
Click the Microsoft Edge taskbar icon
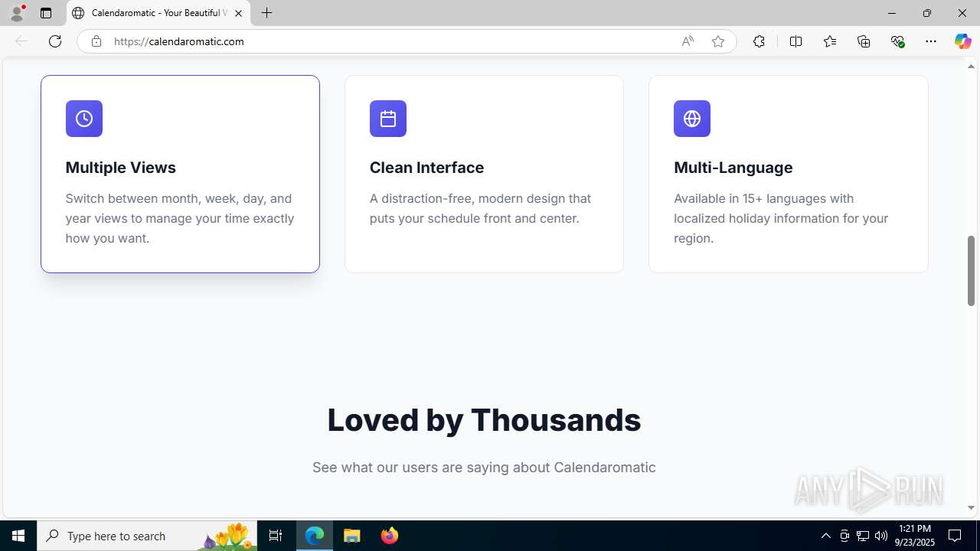pyautogui.click(x=315, y=536)
